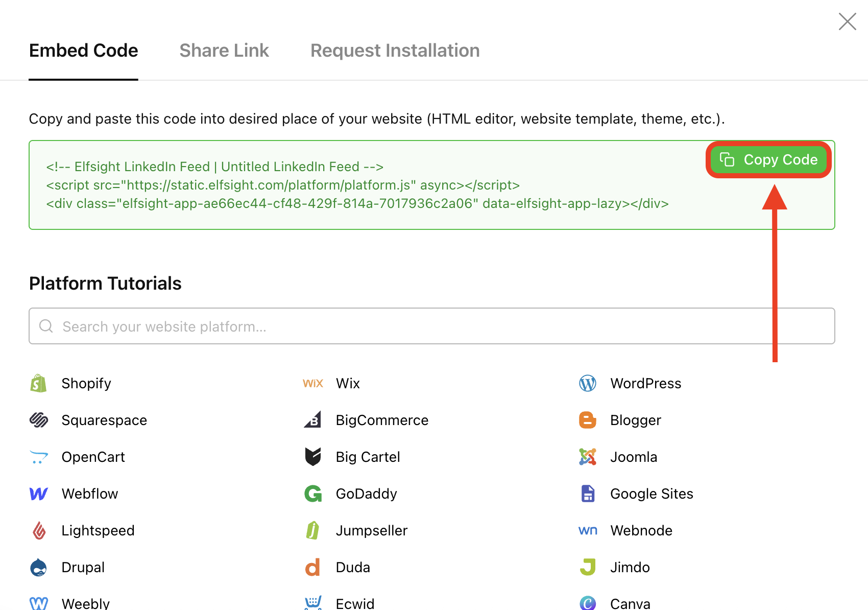Click the Lightspeed flame icon
The height and width of the screenshot is (610, 868).
pyautogui.click(x=39, y=530)
